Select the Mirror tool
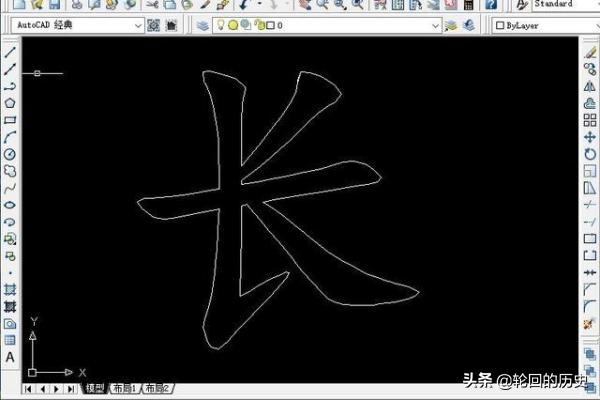Image resolution: width=600 pixels, height=400 pixels. click(x=590, y=86)
